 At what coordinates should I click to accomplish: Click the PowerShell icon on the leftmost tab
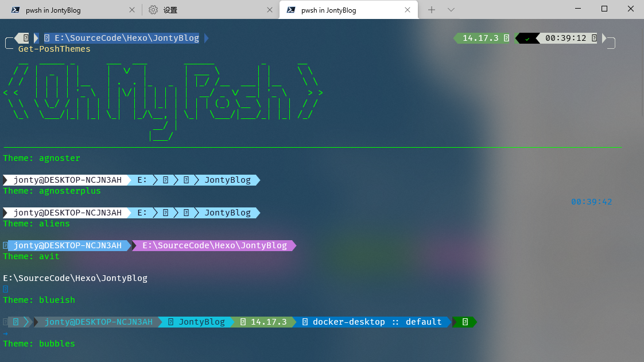tap(15, 10)
